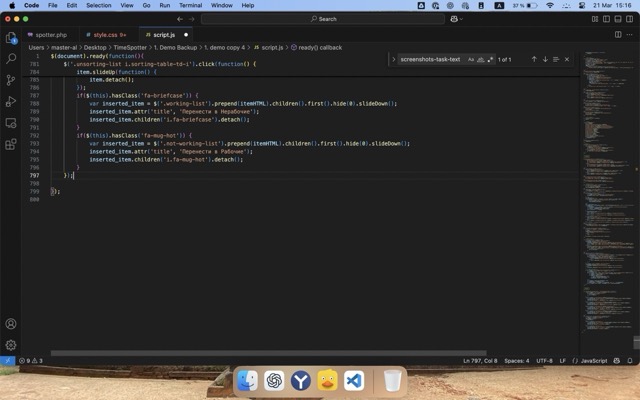Open the Search view in activity bar
640x400 pixels.
coord(11,59)
